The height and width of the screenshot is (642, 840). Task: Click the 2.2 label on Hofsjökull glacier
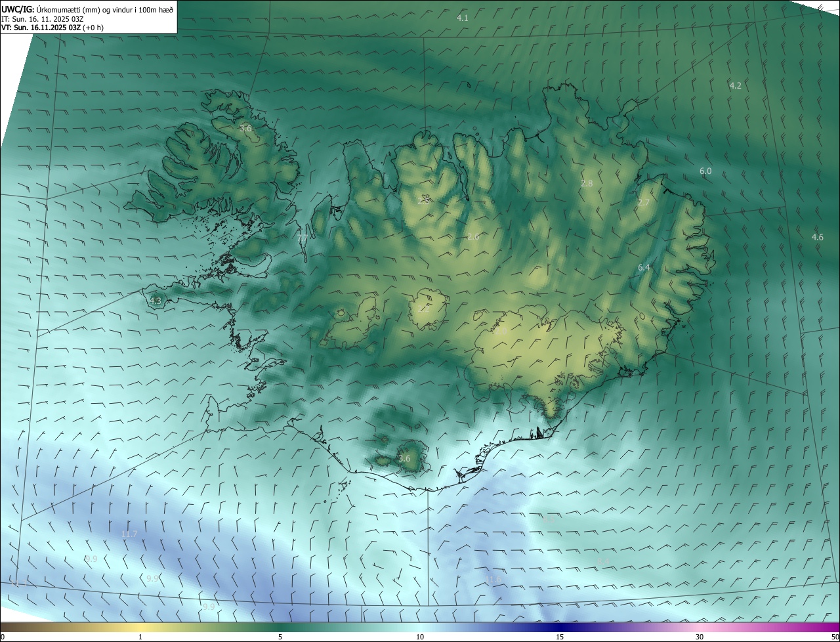[x=425, y=308]
